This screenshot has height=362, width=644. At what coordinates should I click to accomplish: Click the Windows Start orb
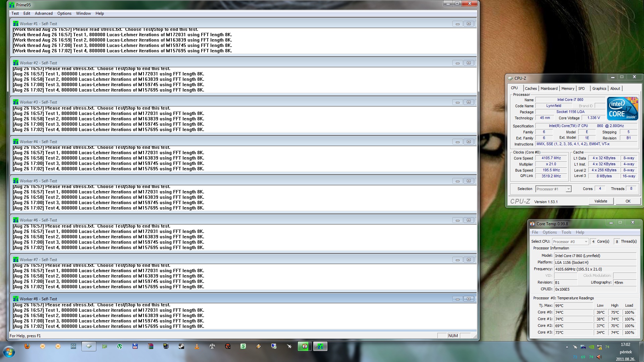[9, 352]
